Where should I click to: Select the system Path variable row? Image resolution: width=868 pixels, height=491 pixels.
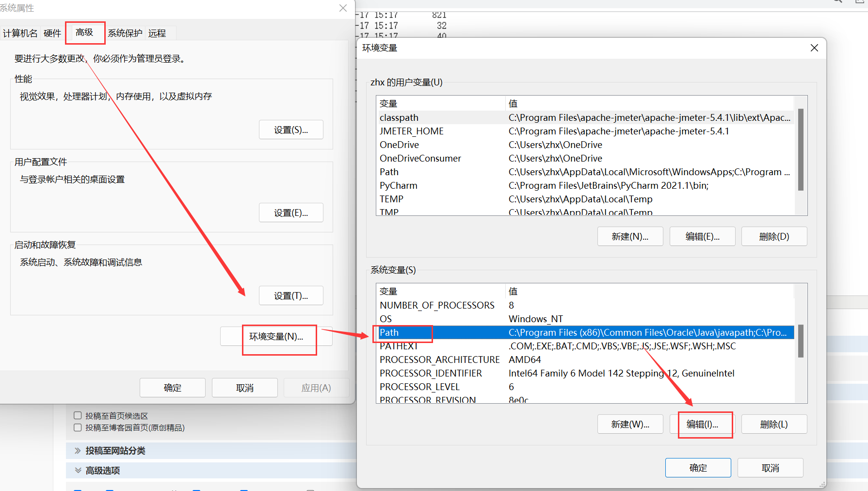coord(585,332)
